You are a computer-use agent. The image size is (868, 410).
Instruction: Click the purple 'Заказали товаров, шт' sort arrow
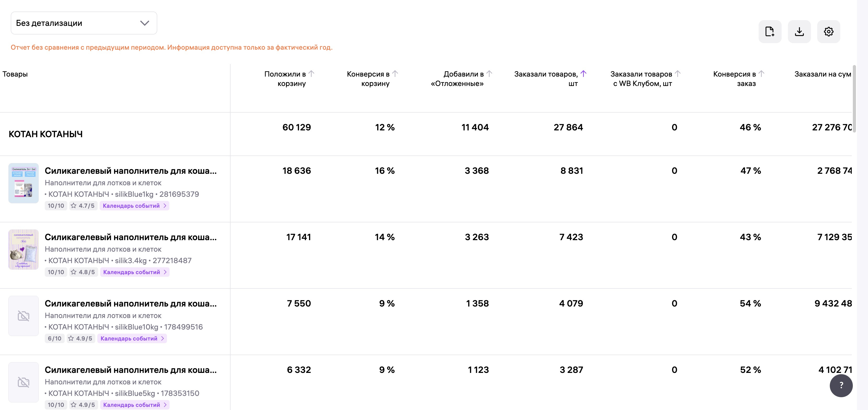click(x=584, y=73)
